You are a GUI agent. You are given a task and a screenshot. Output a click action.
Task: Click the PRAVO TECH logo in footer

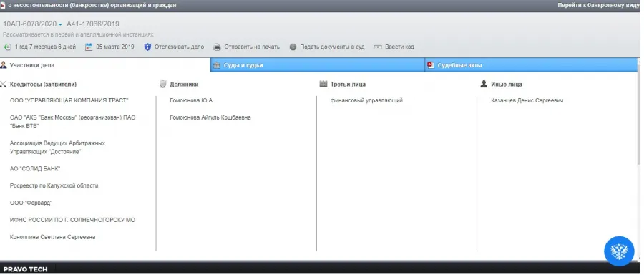pos(26,269)
